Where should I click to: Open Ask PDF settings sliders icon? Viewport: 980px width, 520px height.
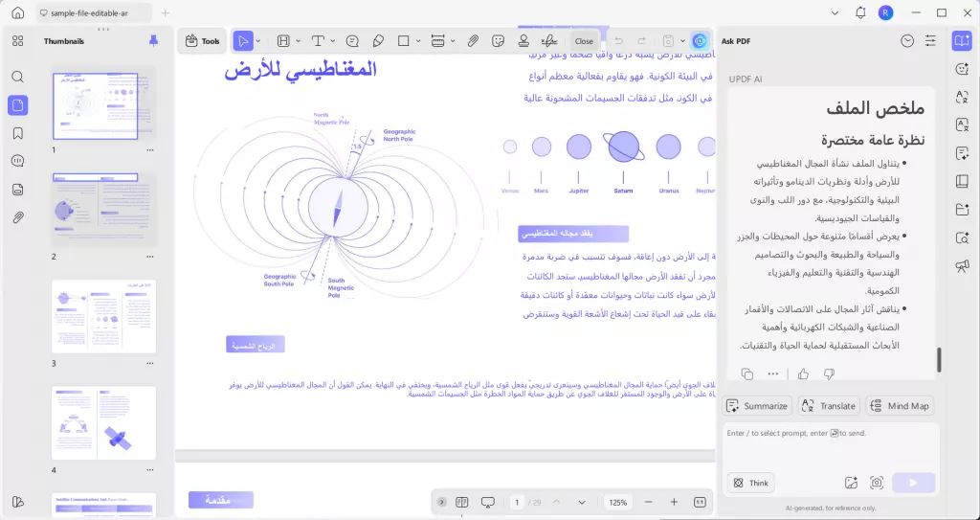(930, 41)
